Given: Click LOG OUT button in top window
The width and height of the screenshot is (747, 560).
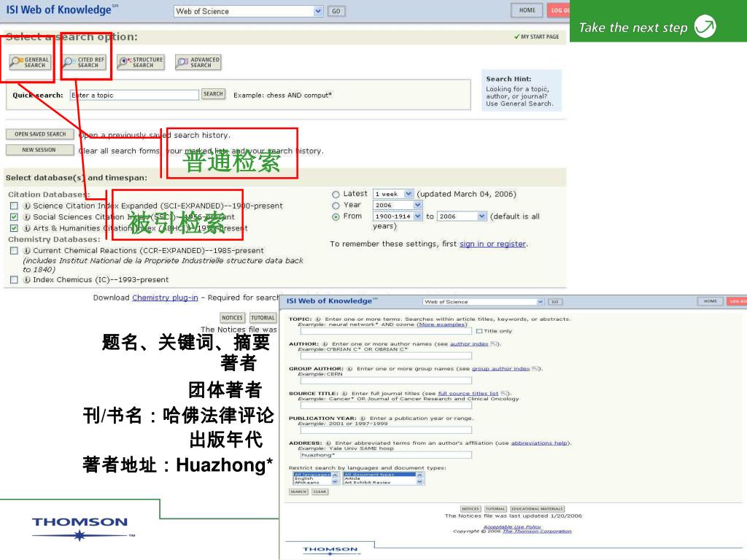Looking at the screenshot, I should coord(558,10).
